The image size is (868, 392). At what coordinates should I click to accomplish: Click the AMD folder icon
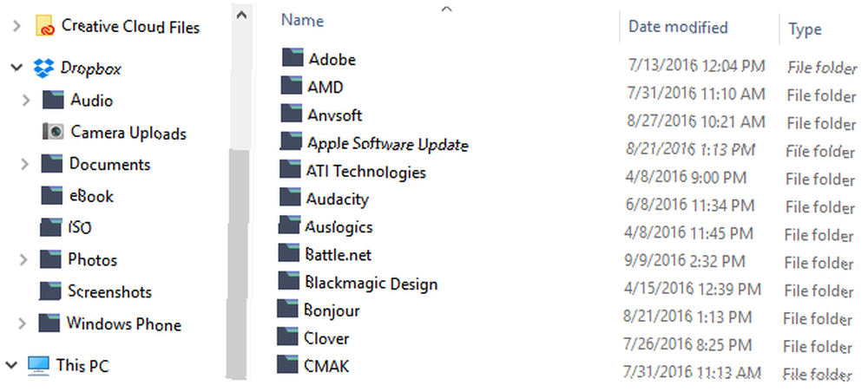point(291,85)
